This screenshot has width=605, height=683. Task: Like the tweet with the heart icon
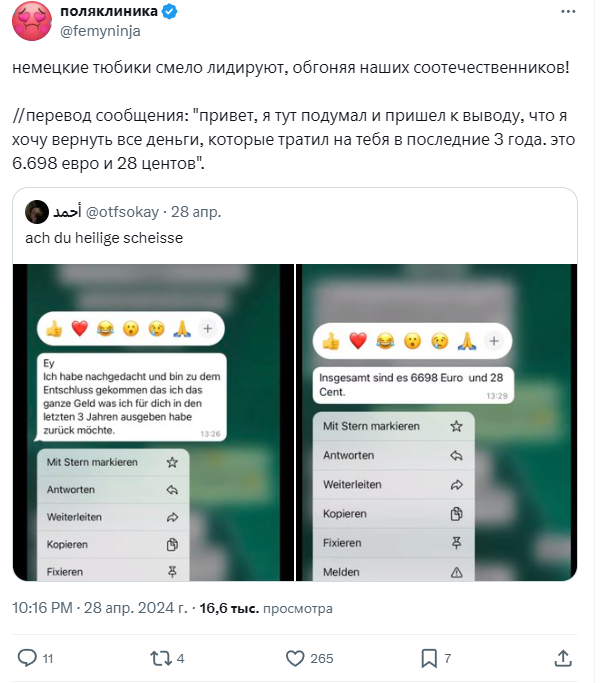(295, 658)
